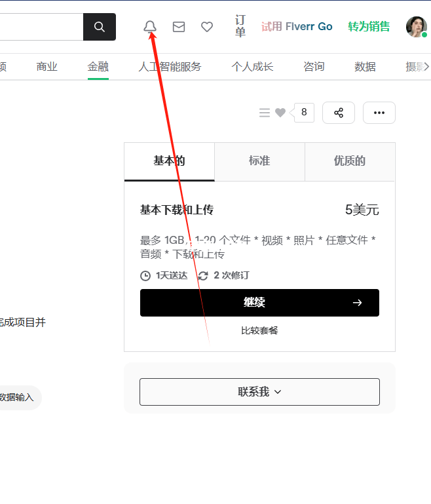
Task: Click the 1天送达 delivery time text
Action: click(x=172, y=275)
